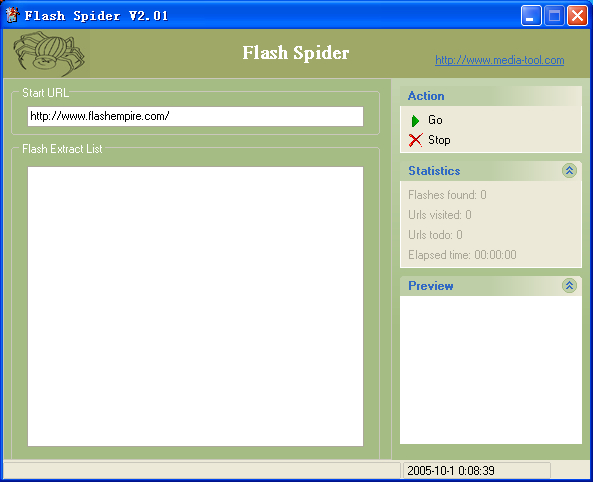
Task: Click the green Go play icon
Action: click(415, 121)
